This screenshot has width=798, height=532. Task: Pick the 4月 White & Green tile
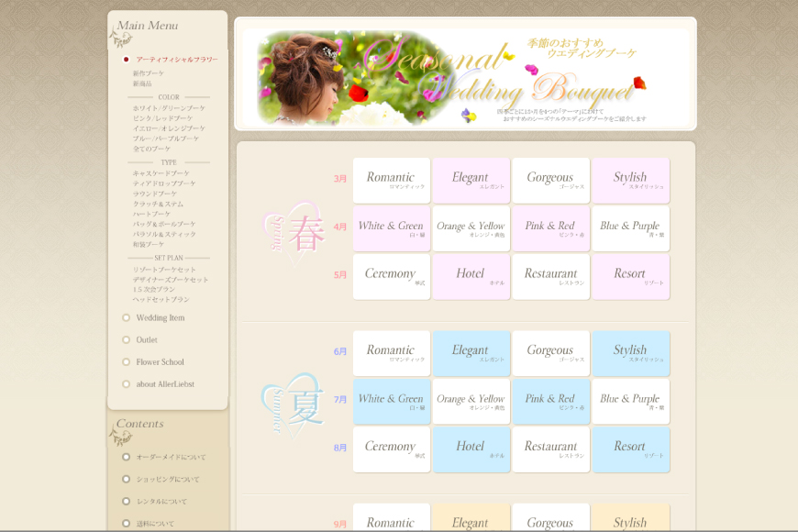click(x=392, y=228)
